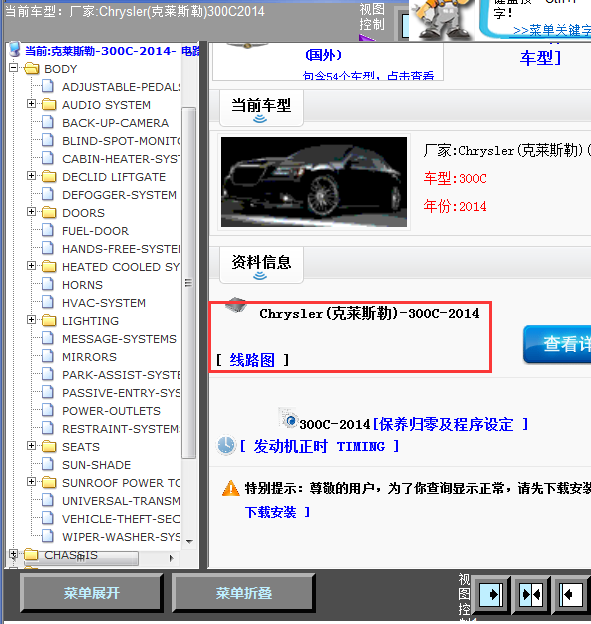Click the tree horizontal scrollbar right arrow

pos(172,558)
